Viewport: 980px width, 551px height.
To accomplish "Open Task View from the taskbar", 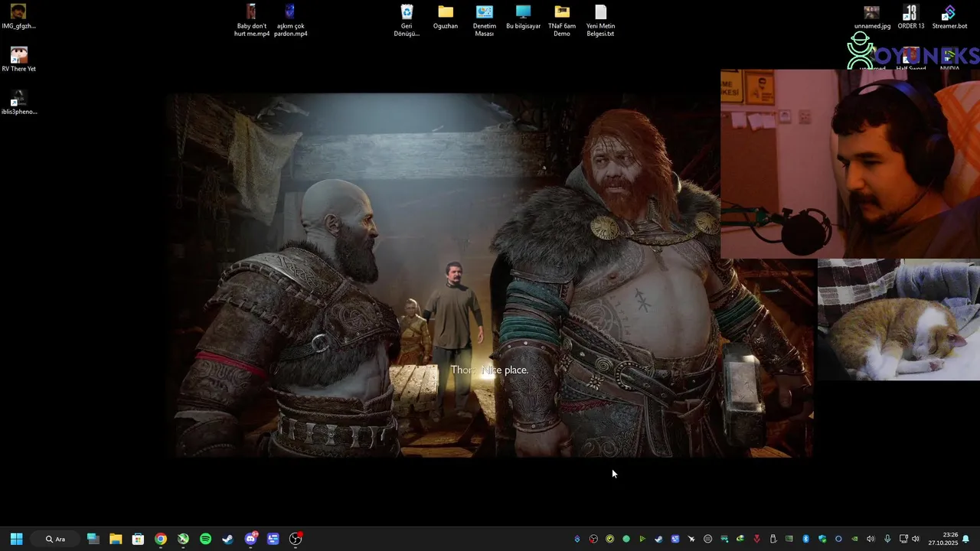I will click(x=93, y=539).
